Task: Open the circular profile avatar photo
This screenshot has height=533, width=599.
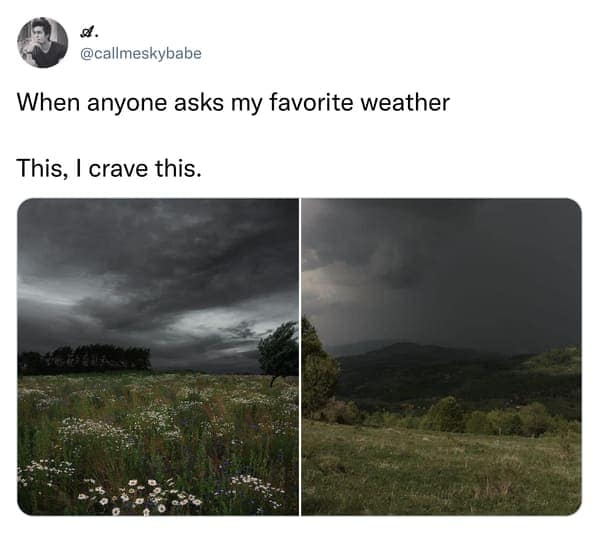Action: coord(43,42)
